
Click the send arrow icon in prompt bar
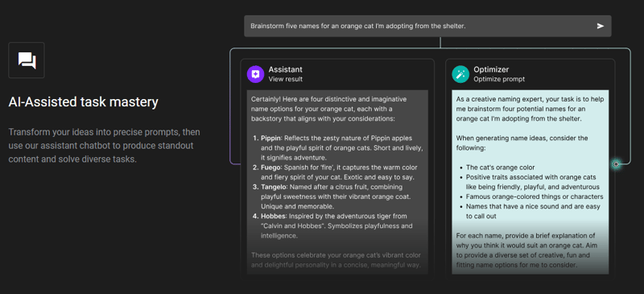tap(600, 26)
